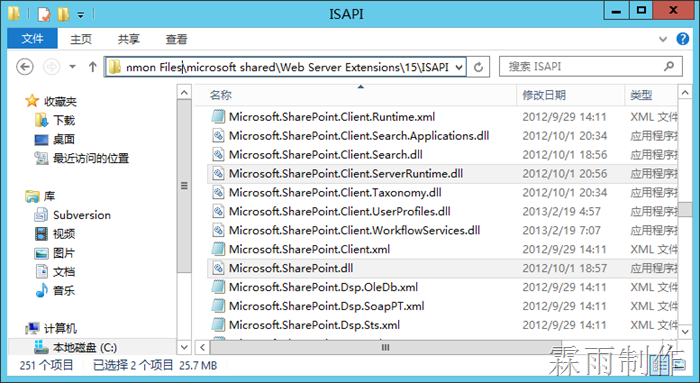Click file list scroll up arrow
Screen dimensions: 700x383
click(685, 92)
